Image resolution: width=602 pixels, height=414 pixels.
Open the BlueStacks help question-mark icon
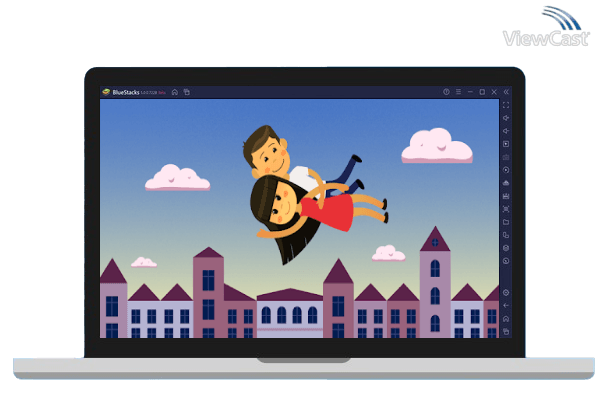tap(446, 92)
